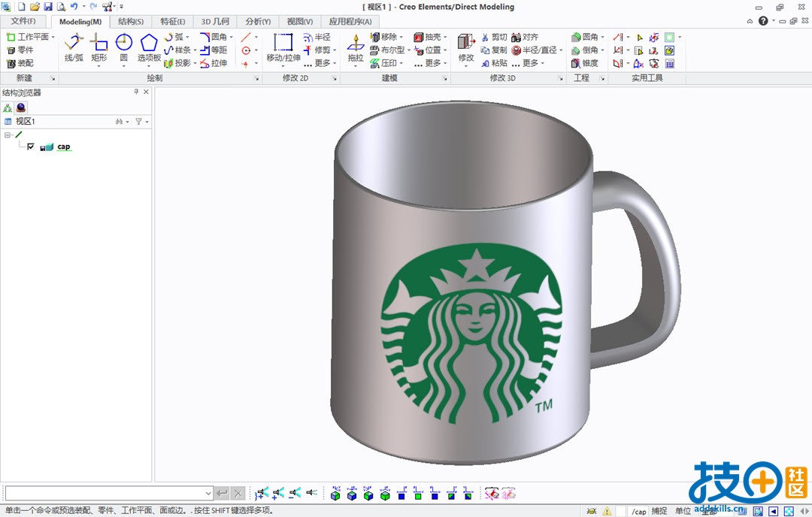
Task: Open the 半径/直径 dropdown
Action: pyautogui.click(x=561, y=50)
